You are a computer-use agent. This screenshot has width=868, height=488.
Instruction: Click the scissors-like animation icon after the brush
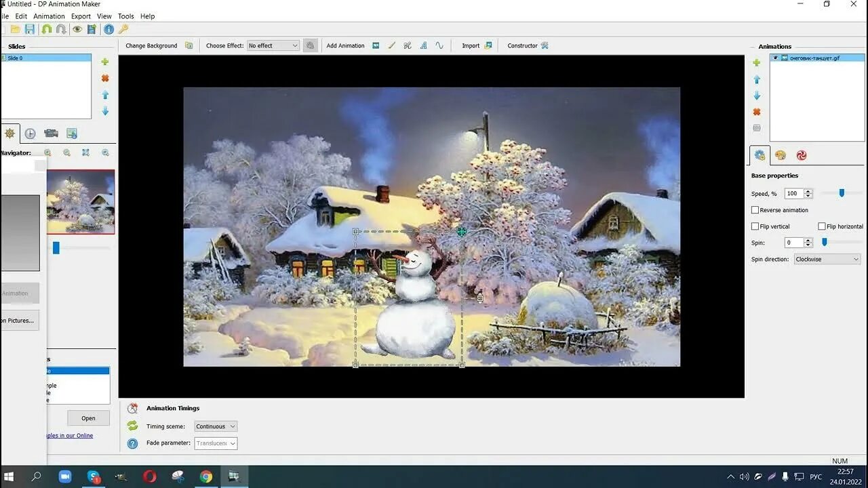(x=408, y=45)
